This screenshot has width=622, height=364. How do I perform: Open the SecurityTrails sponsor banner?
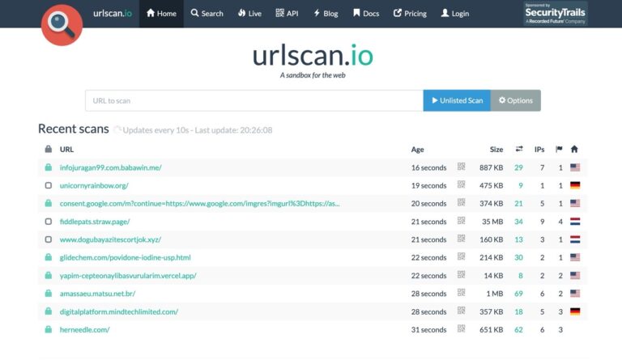[x=555, y=14]
